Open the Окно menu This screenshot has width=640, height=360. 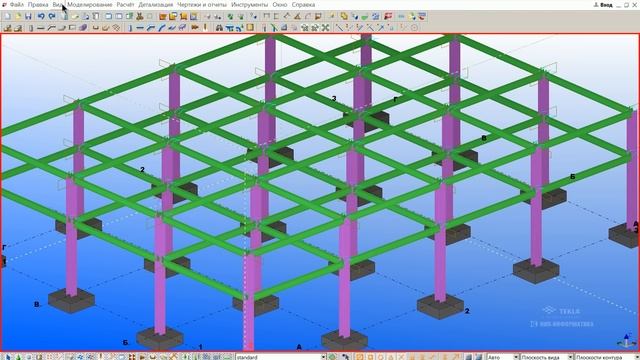click(x=280, y=5)
